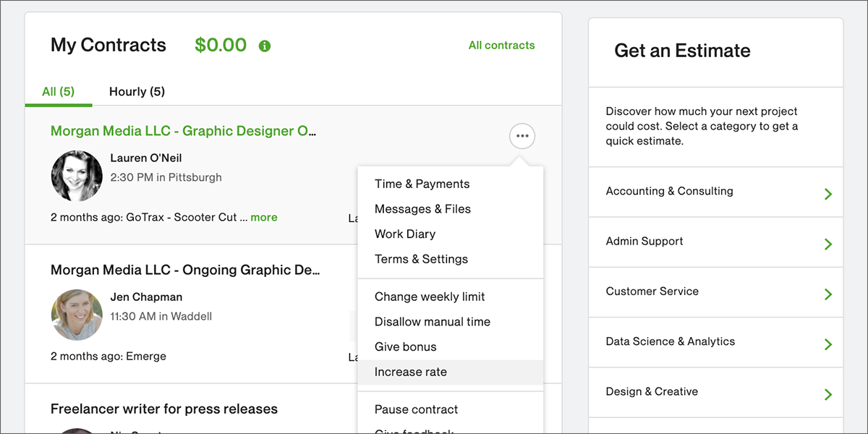Image resolution: width=868 pixels, height=434 pixels.
Task: Click the text 11:30 AM in Waddell
Action: tap(161, 316)
